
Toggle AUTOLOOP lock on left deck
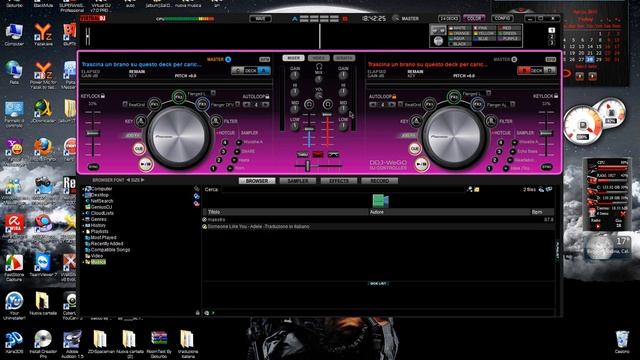pos(267,96)
